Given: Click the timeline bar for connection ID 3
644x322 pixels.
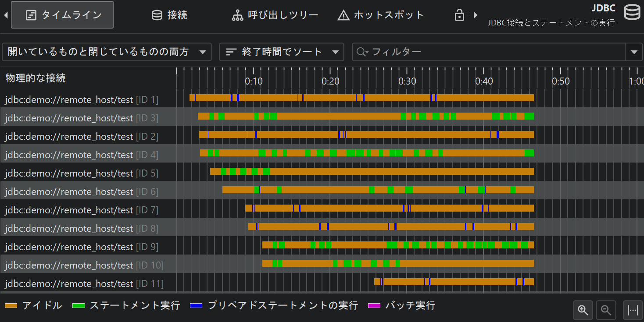Looking at the screenshot, I should [366, 116].
